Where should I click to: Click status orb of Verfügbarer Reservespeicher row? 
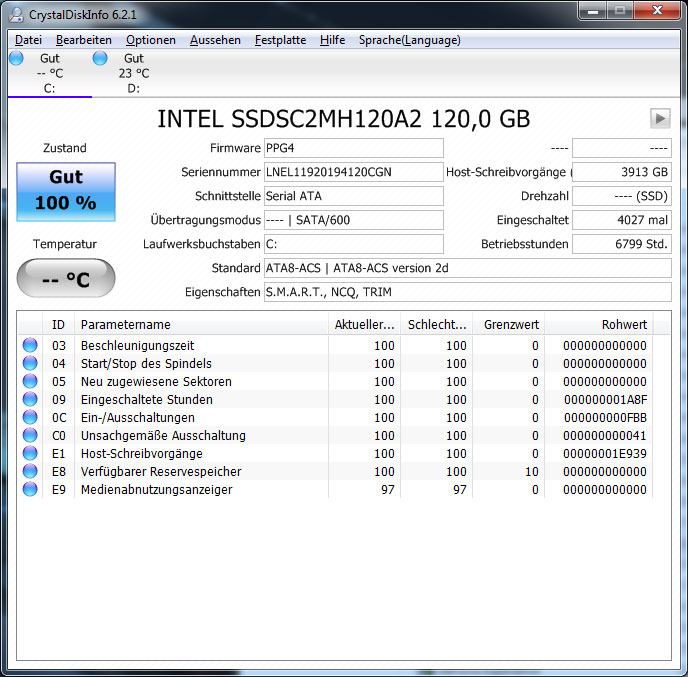point(30,471)
